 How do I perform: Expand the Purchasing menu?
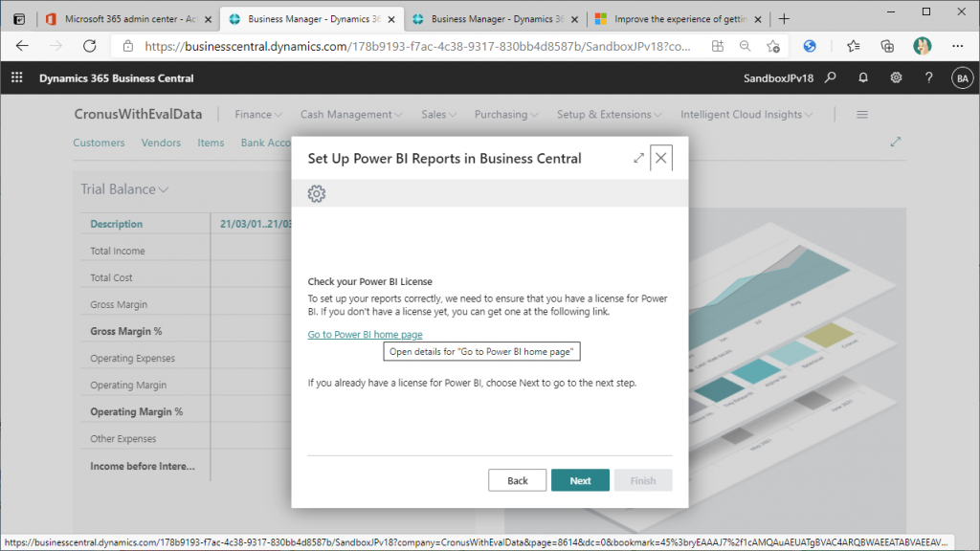tap(506, 115)
